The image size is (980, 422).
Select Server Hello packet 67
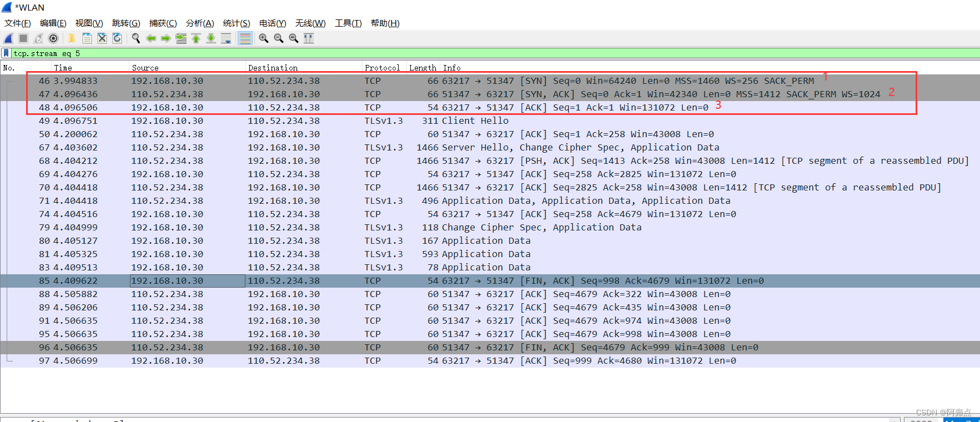coord(490,148)
